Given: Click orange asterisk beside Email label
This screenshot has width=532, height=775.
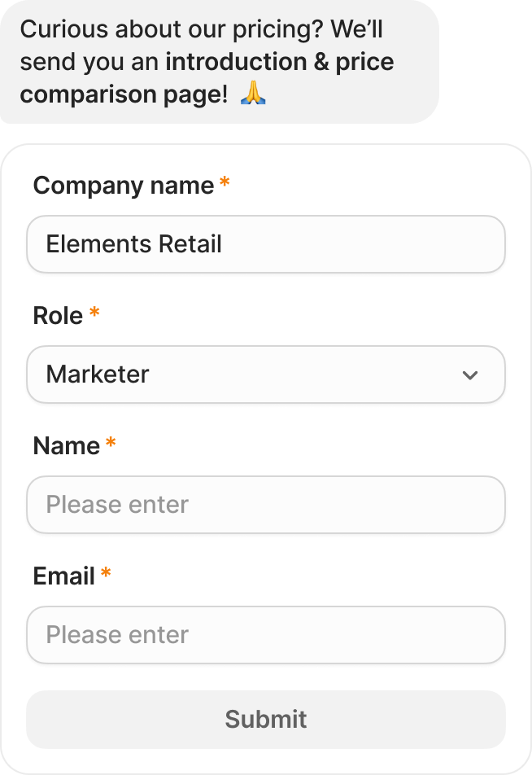Looking at the screenshot, I should 106,573.
